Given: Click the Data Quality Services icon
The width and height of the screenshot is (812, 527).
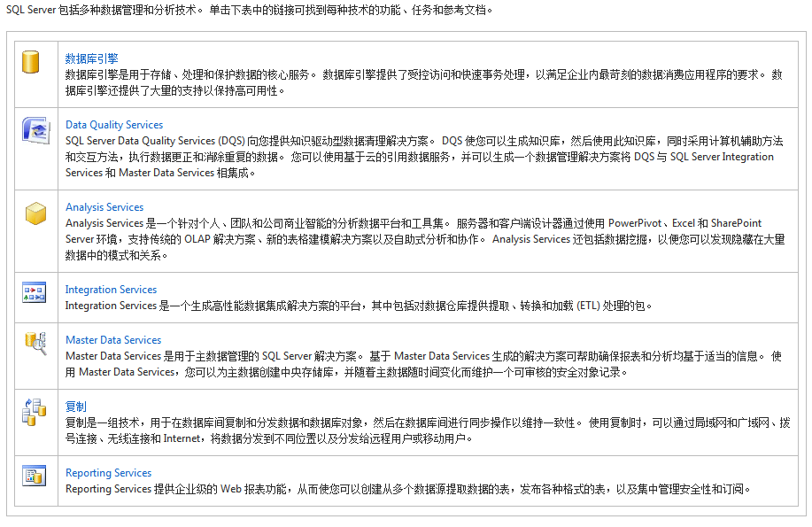Looking at the screenshot, I should click(33, 130).
